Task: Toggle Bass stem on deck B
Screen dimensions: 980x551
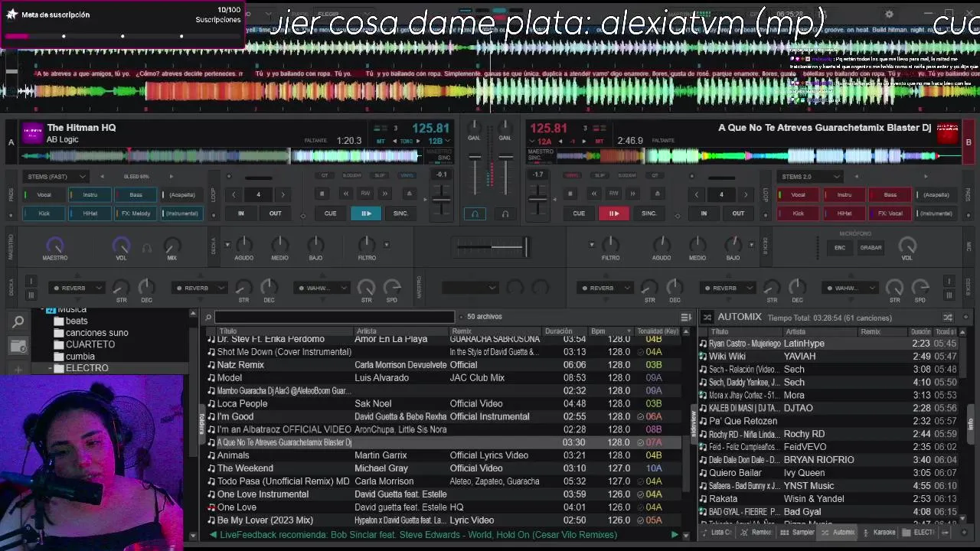Action: click(890, 194)
